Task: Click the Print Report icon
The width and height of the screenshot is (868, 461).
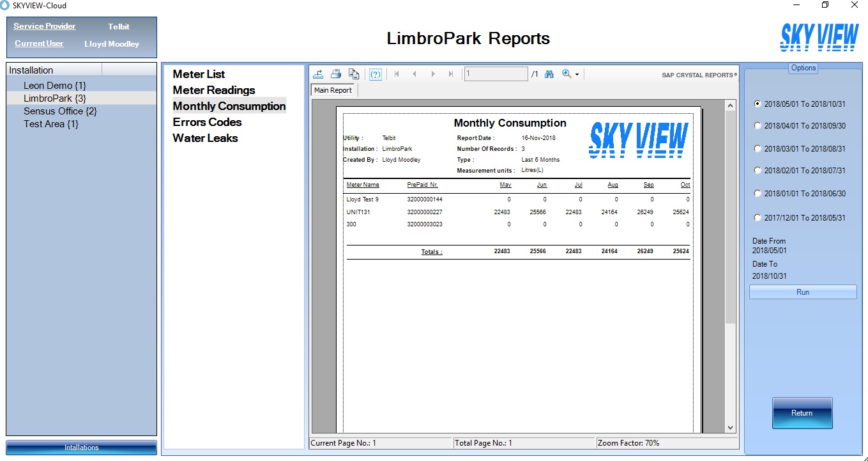Action: tap(336, 74)
